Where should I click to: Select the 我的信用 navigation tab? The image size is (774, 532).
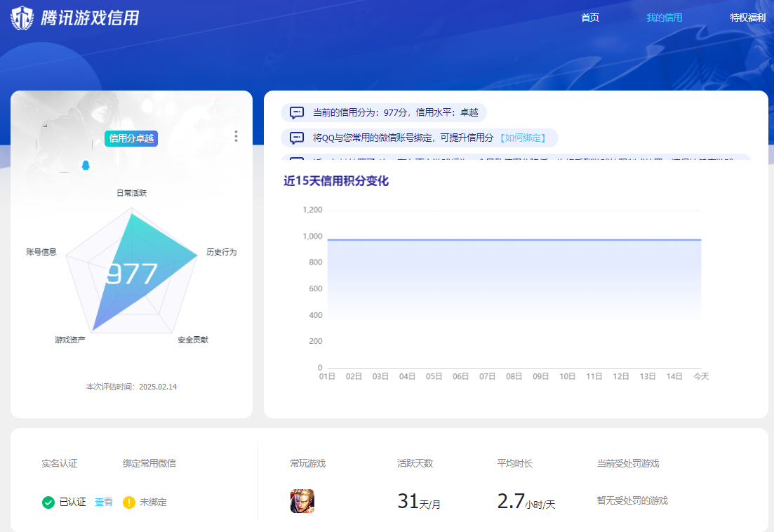coord(665,18)
